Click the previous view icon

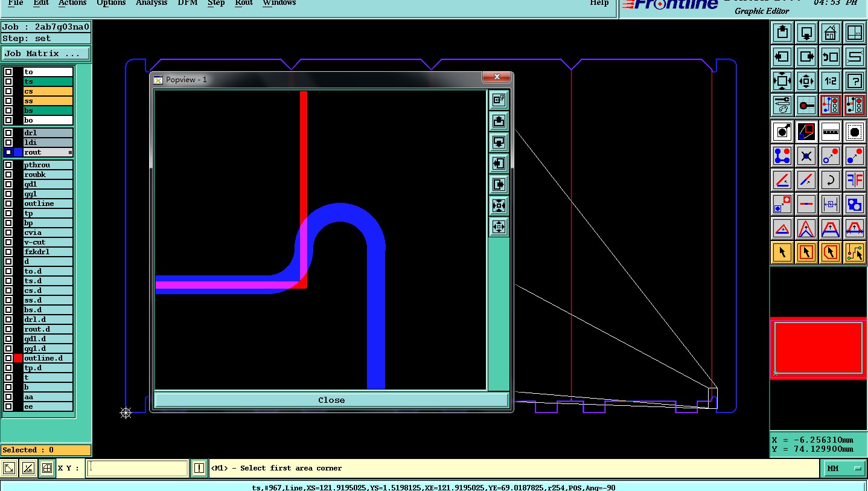point(831,57)
